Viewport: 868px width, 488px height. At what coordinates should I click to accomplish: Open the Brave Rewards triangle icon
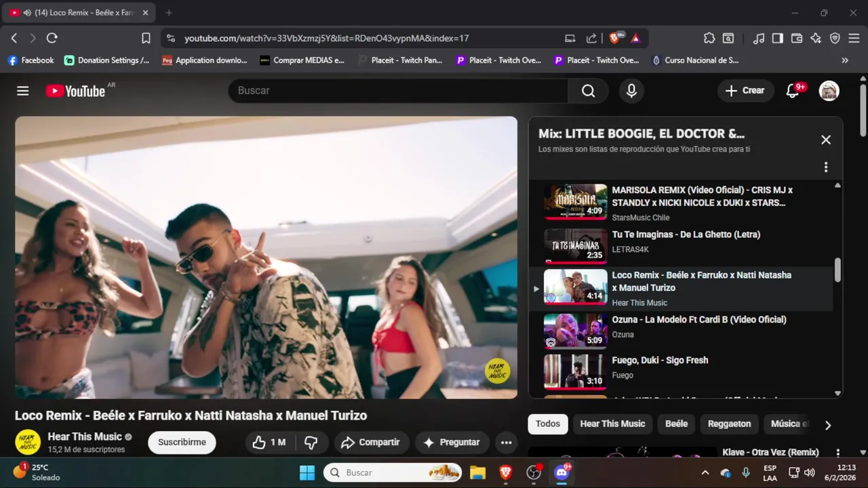(x=635, y=39)
